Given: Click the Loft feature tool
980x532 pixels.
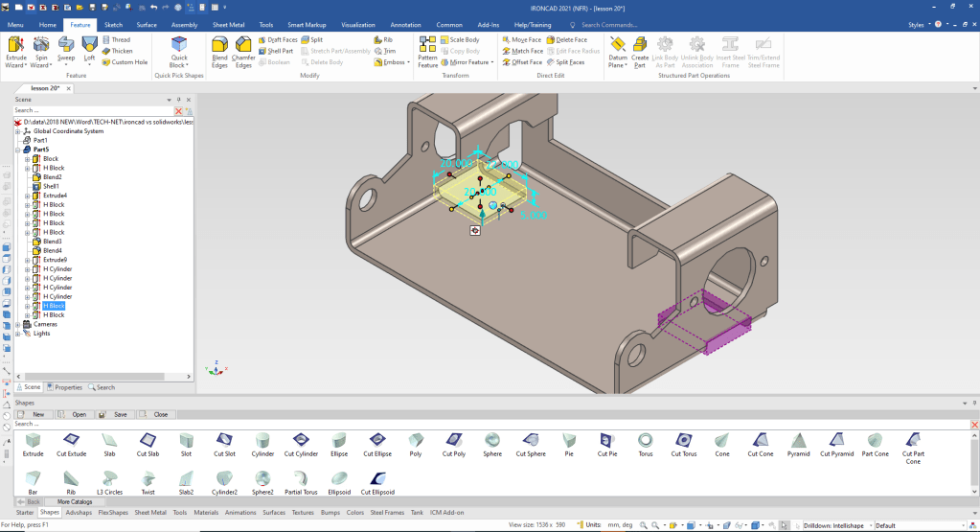Looking at the screenshot, I should coord(89,51).
